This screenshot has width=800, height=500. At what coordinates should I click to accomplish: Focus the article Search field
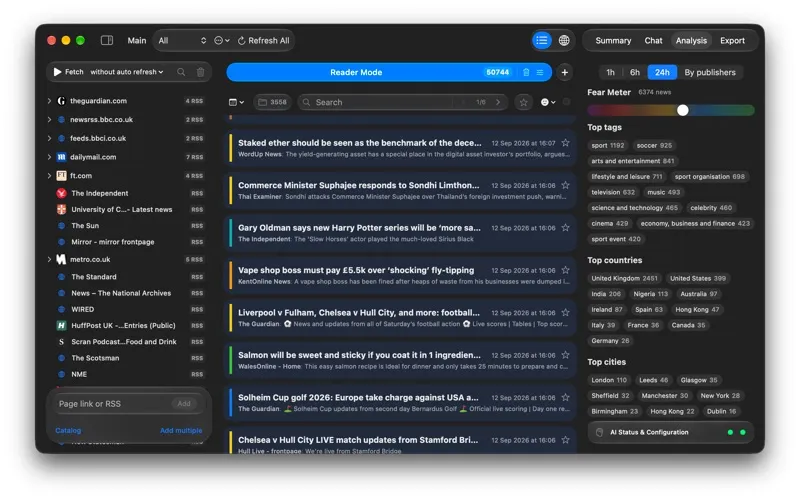(x=380, y=102)
